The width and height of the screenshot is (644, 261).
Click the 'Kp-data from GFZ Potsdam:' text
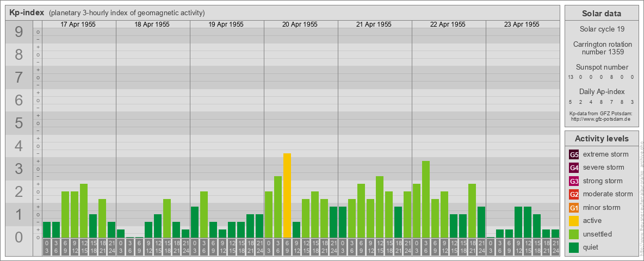click(601, 113)
